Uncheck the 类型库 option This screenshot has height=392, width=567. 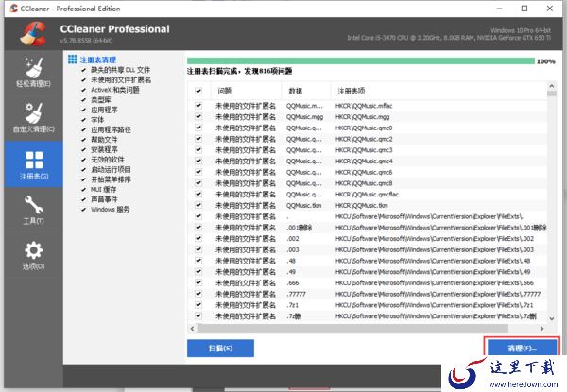pyautogui.click(x=83, y=100)
